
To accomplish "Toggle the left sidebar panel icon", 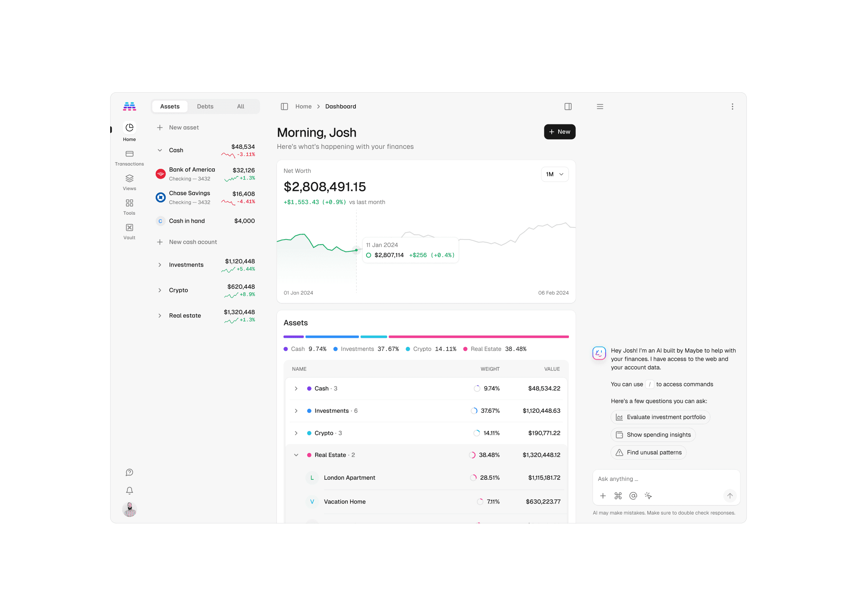I will tap(284, 106).
